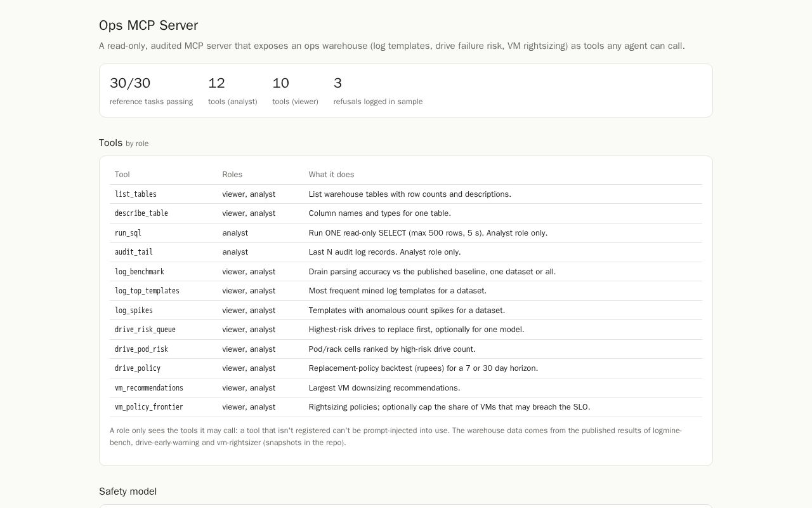Screen dimensions: 812x508
Task: Select the drive_risk_queue tool name
Action: coord(145,330)
